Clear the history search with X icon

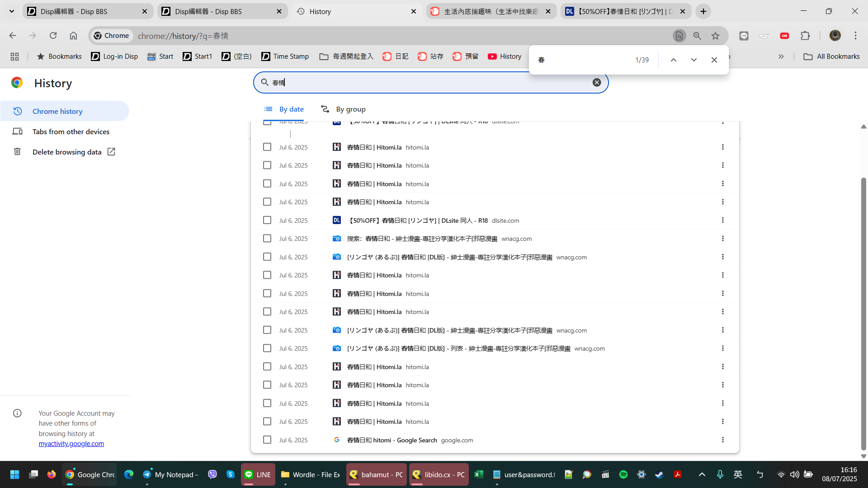pyautogui.click(x=597, y=82)
